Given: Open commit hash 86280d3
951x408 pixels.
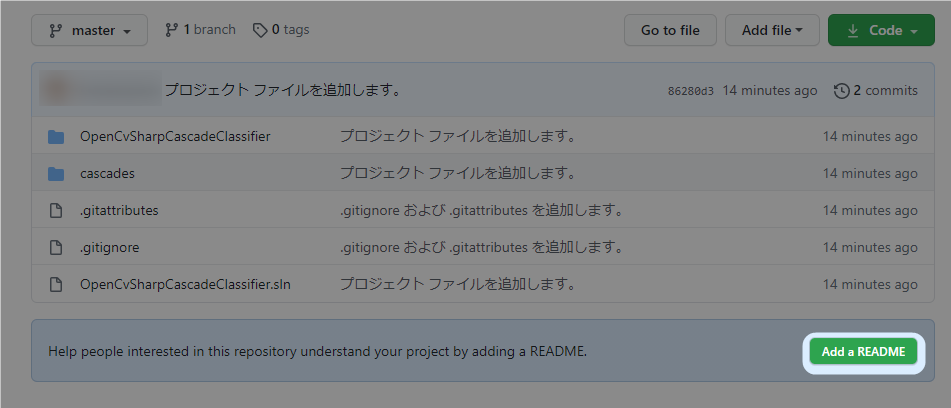Looking at the screenshot, I should click(x=691, y=92).
